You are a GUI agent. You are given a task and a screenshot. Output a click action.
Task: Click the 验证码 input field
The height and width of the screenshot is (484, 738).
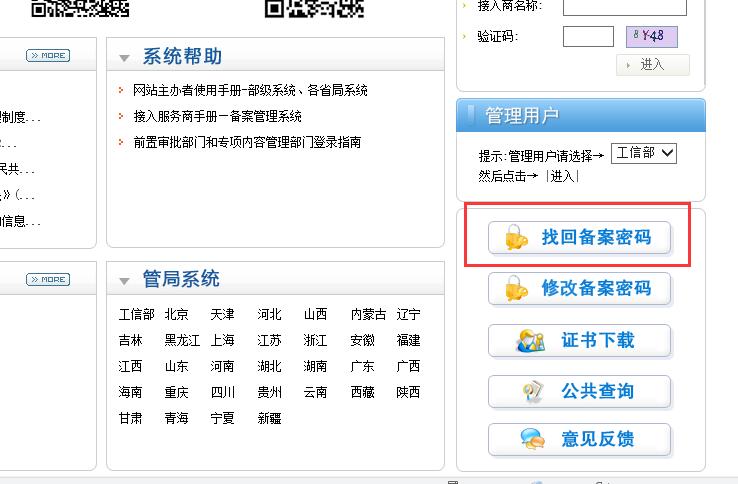click(588, 37)
